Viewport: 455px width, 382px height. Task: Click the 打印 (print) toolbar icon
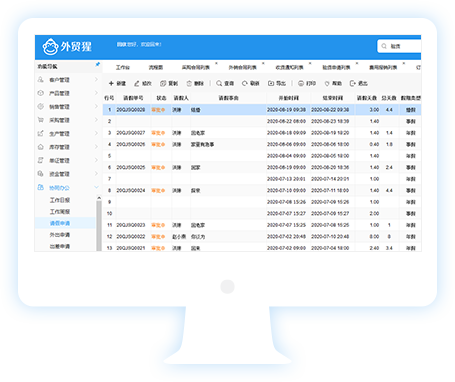point(301,83)
